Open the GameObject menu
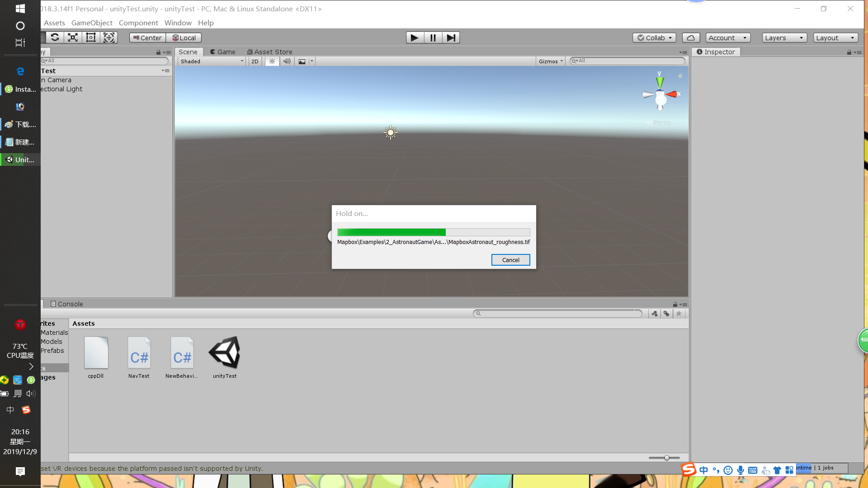 (92, 23)
